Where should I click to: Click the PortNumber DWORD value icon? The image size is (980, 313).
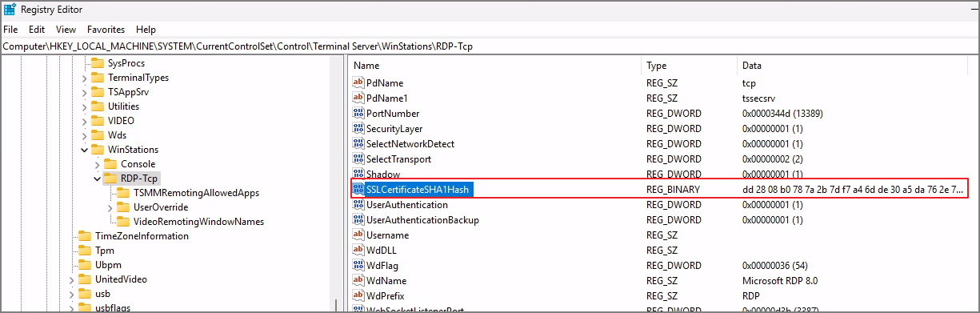coord(358,114)
